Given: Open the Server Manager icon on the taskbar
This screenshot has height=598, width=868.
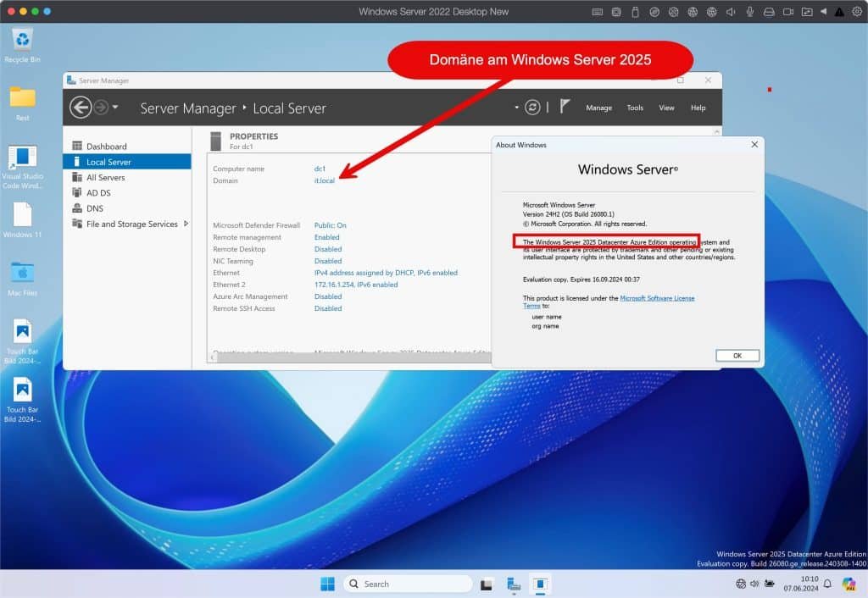Looking at the screenshot, I should pyautogui.click(x=513, y=584).
